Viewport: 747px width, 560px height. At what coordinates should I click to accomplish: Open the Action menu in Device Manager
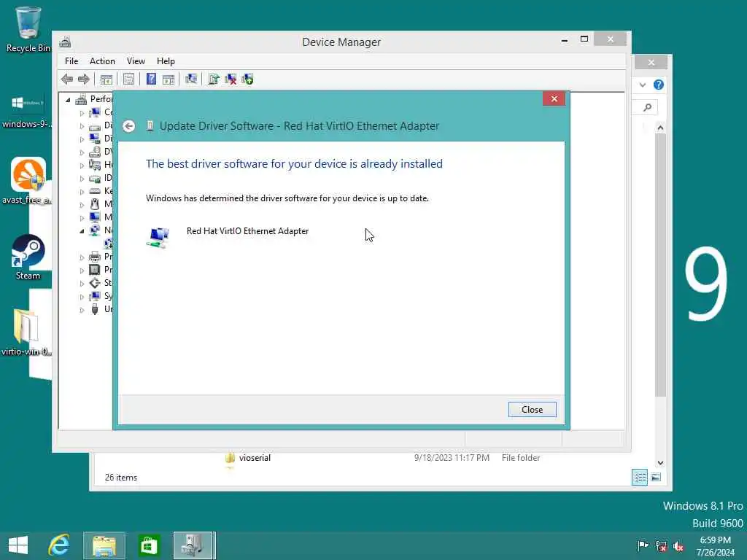coord(102,61)
